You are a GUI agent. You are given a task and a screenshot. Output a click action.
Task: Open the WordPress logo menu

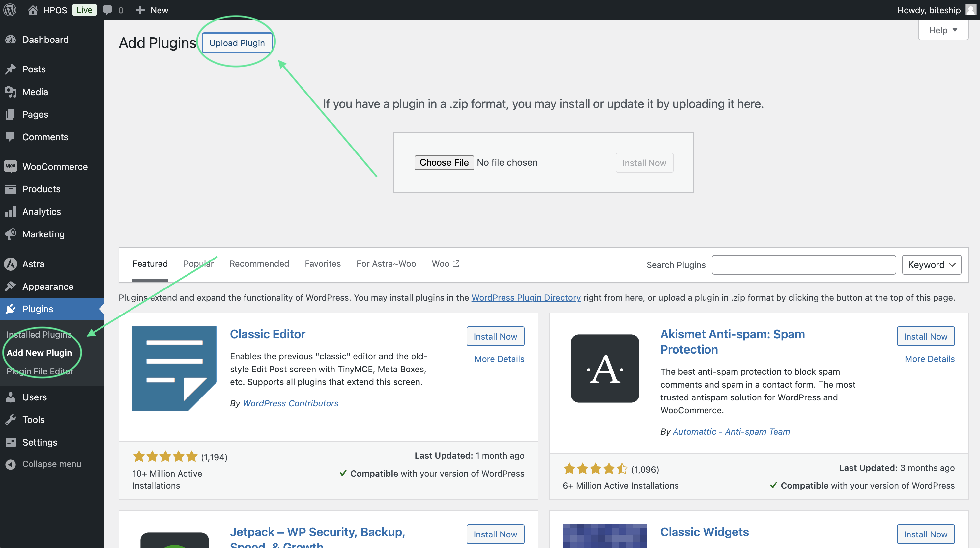(x=10, y=10)
